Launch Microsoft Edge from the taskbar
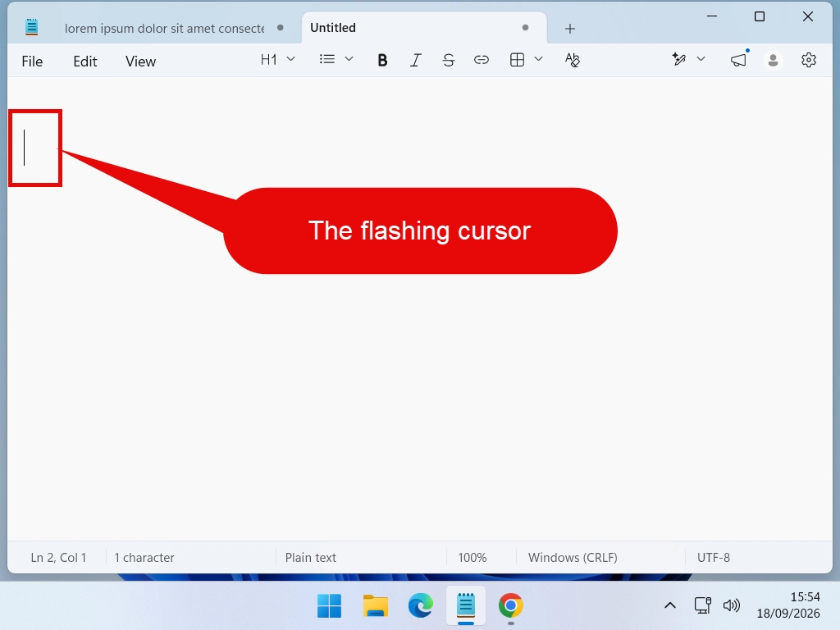The image size is (840, 630). point(421,606)
